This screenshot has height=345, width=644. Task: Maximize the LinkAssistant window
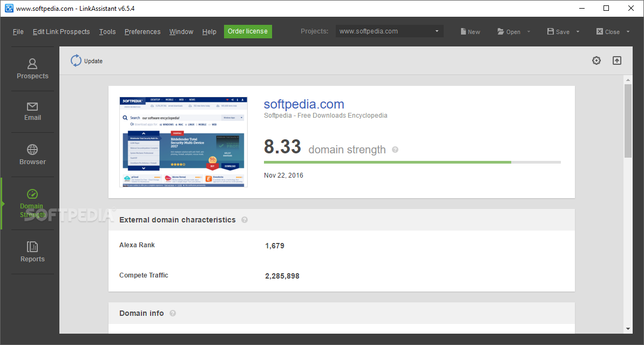click(606, 8)
